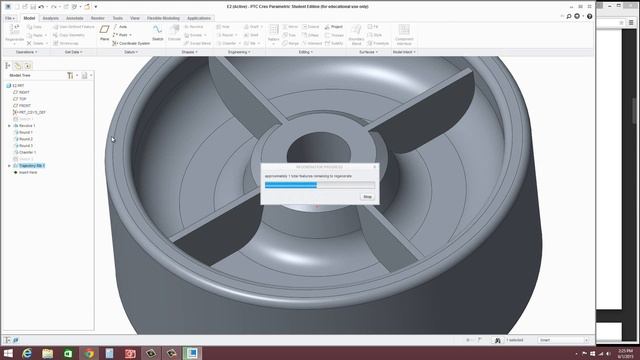The height and width of the screenshot is (360, 640).
Task: Click the Extrude tool icon
Action: 174,30
